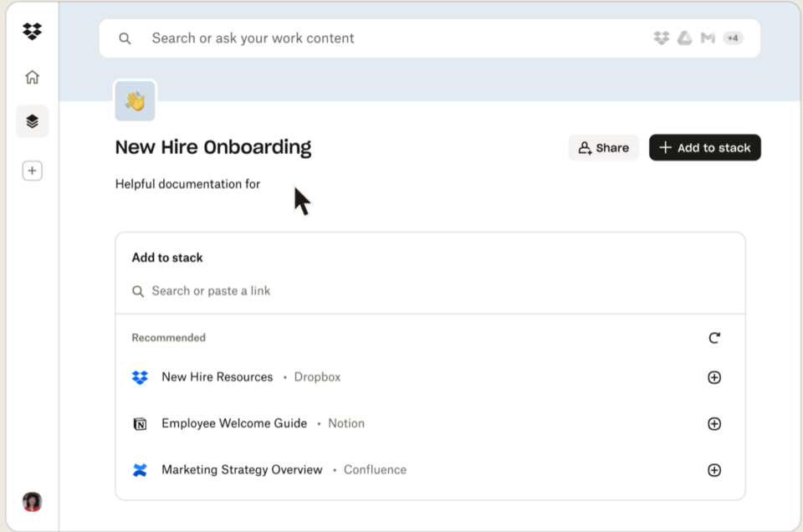
Task: Select the New Hire Resources item
Action: 217,377
